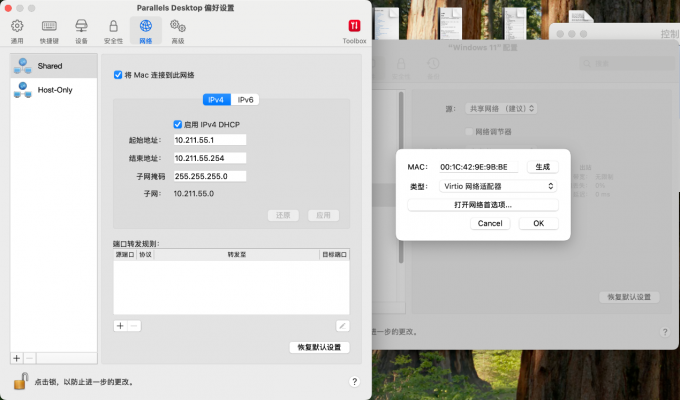This screenshot has height=400, width=680.
Task: Click the 源端口 column header
Action: point(124,255)
